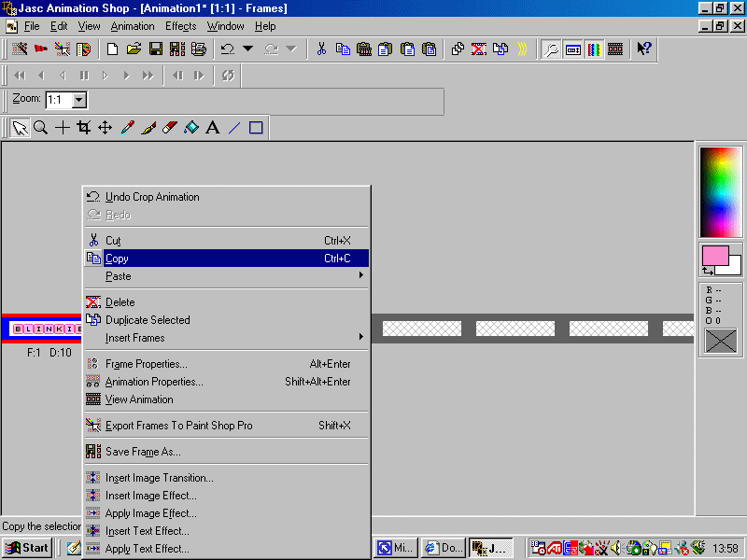Toggle the magnifier palette button in toolbar
The width and height of the screenshot is (747, 560).
click(551, 49)
